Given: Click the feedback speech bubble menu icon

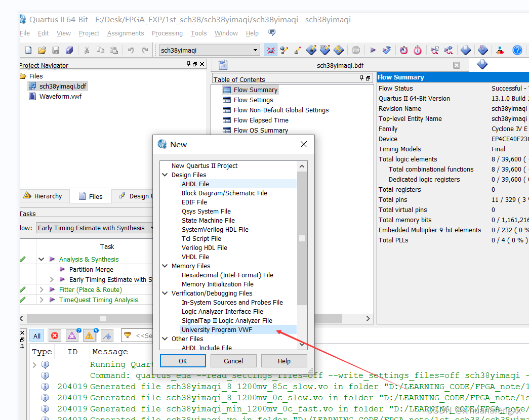Looking at the screenshot, I should click(271, 33).
